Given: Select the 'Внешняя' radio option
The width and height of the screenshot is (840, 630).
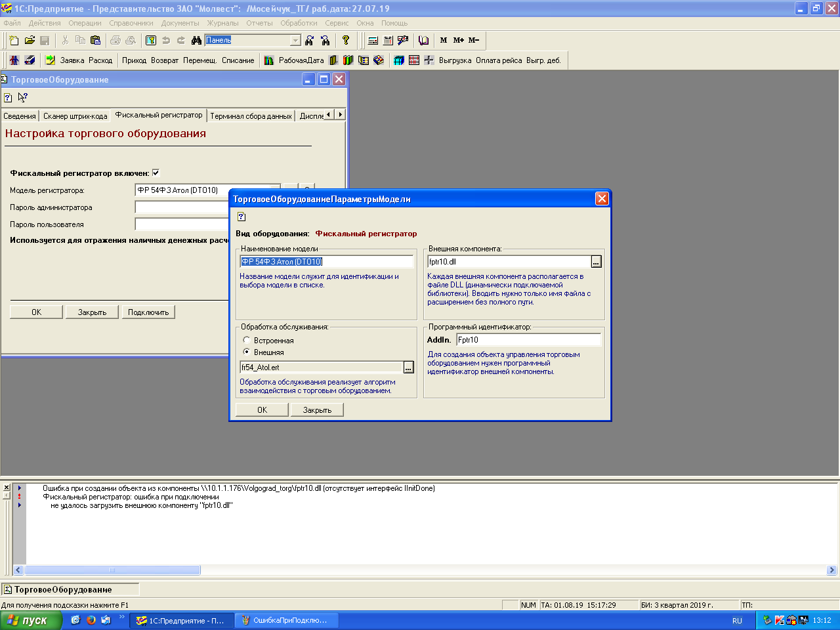Looking at the screenshot, I should click(x=246, y=352).
